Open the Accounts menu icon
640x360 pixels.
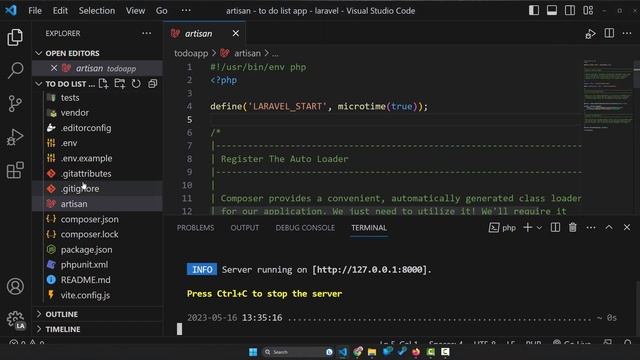pos(15,286)
